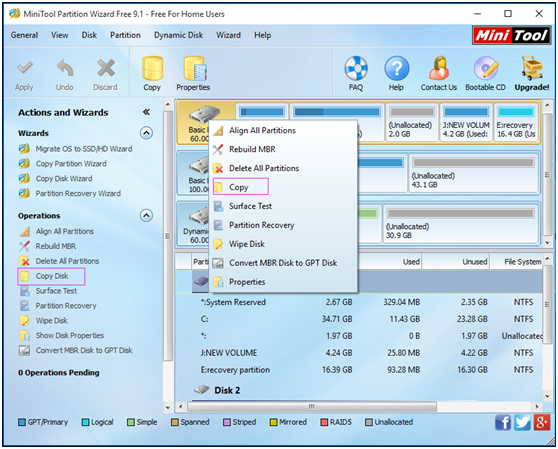Choose Rebuild MBR in context menu

(283, 149)
